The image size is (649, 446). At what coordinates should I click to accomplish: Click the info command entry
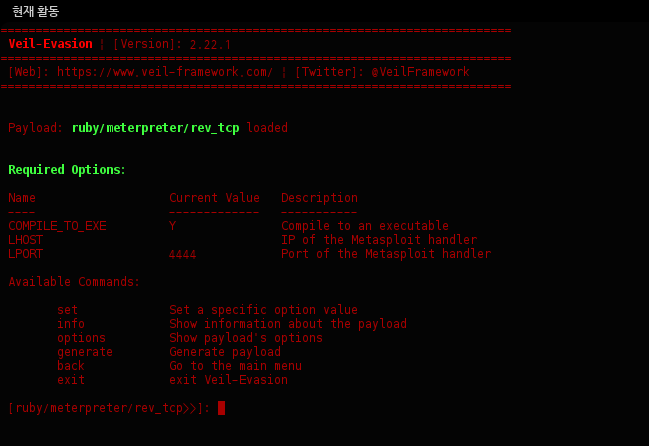click(x=71, y=324)
